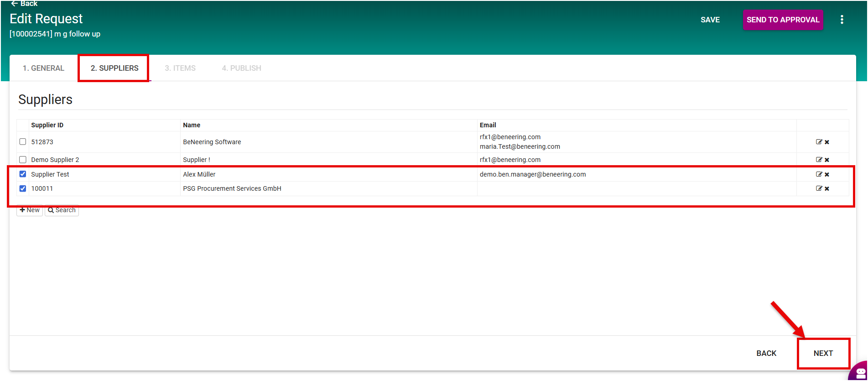Image resolution: width=868 pixels, height=381 pixels.
Task: Open the 4. Publish tab
Action: click(241, 68)
